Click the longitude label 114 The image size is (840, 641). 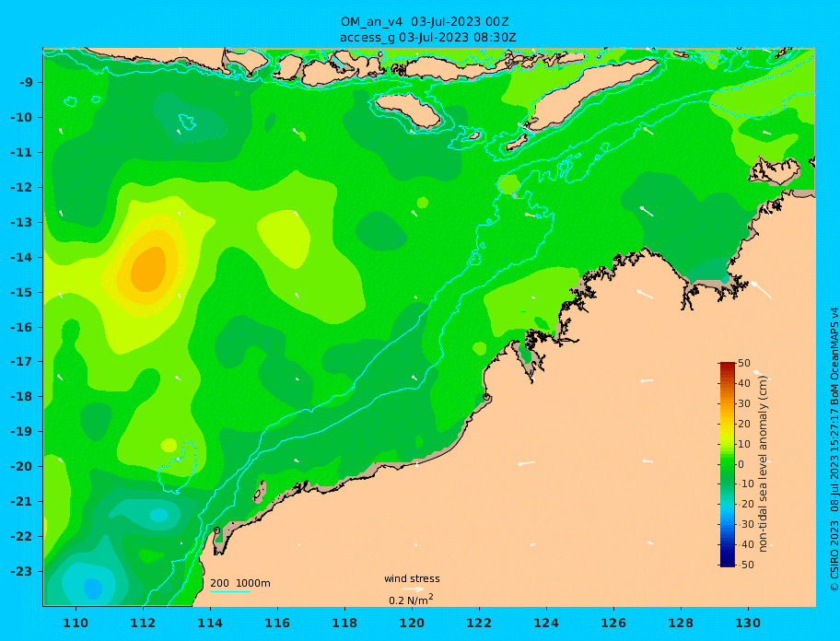point(210,623)
